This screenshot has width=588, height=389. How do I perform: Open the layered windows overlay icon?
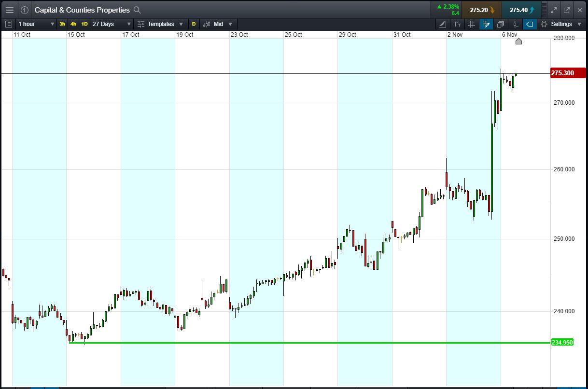[x=501, y=24]
